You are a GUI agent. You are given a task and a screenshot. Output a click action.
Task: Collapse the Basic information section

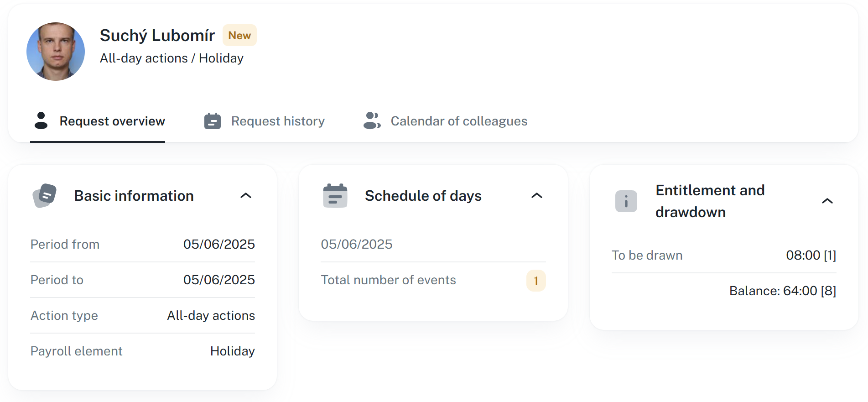(x=246, y=196)
